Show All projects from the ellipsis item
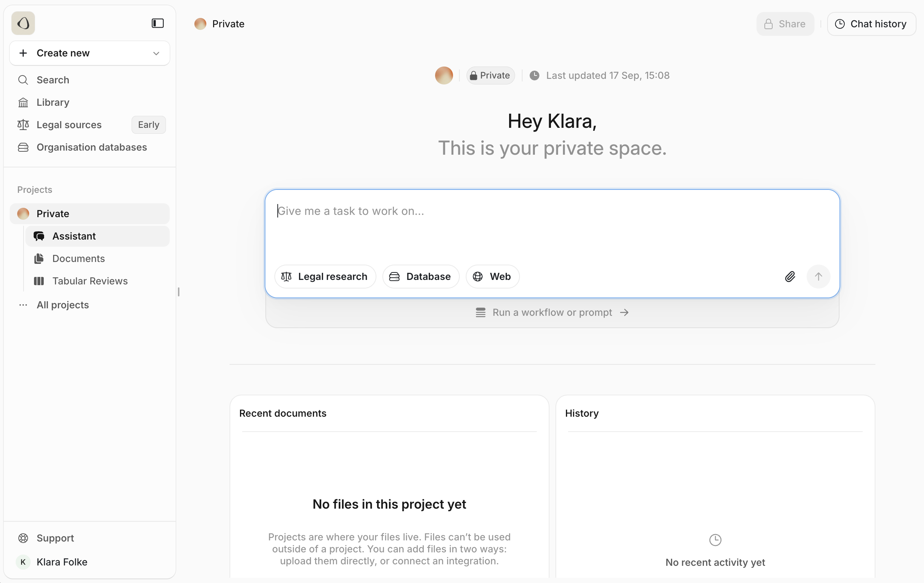 pos(62,305)
